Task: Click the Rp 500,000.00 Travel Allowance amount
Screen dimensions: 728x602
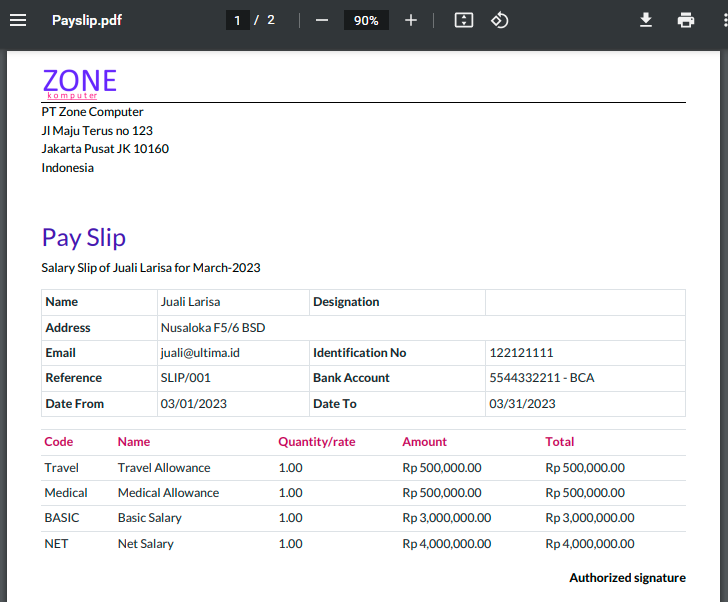Action: pyautogui.click(x=442, y=468)
